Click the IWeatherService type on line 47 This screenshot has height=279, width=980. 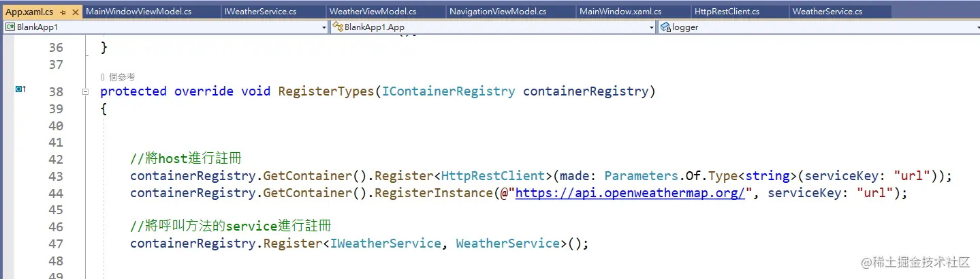[385, 244]
